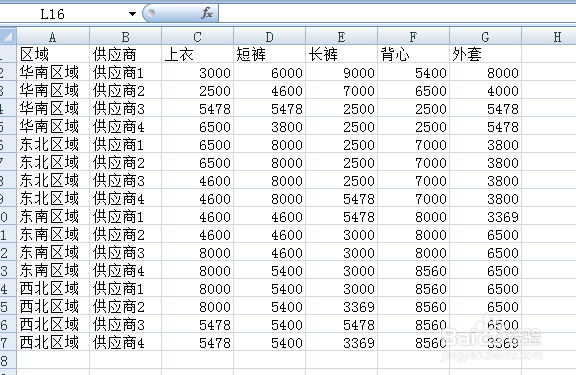Click inside the formula bar input
This screenshot has width=576, height=375.
coord(397,14)
